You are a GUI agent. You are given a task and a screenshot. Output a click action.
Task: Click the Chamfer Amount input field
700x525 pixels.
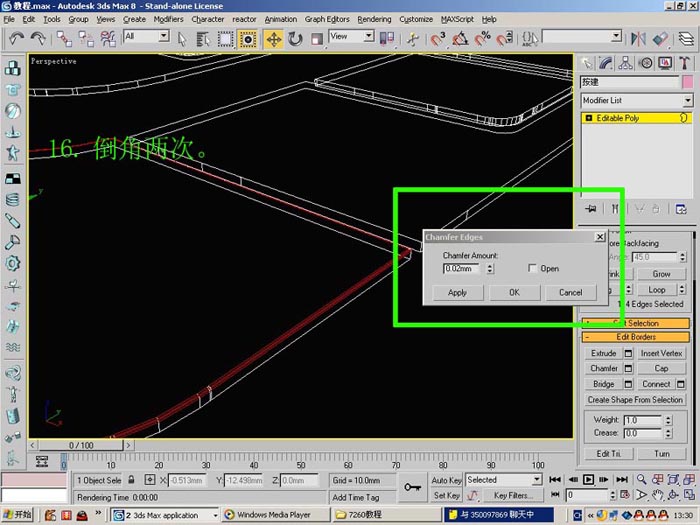click(462, 269)
